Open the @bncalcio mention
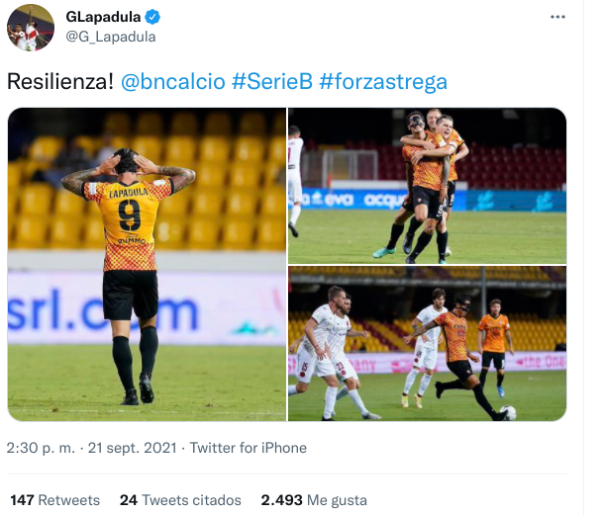 tap(173, 81)
